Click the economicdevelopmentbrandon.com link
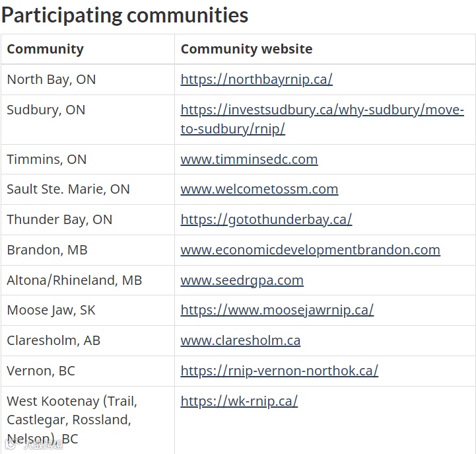Screen dimensions: 476x454 coord(310,250)
